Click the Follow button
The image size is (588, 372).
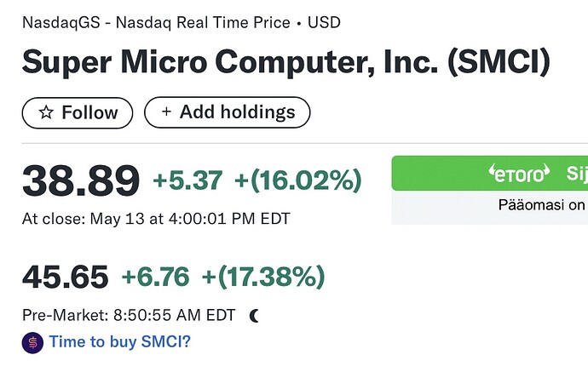[x=78, y=112]
